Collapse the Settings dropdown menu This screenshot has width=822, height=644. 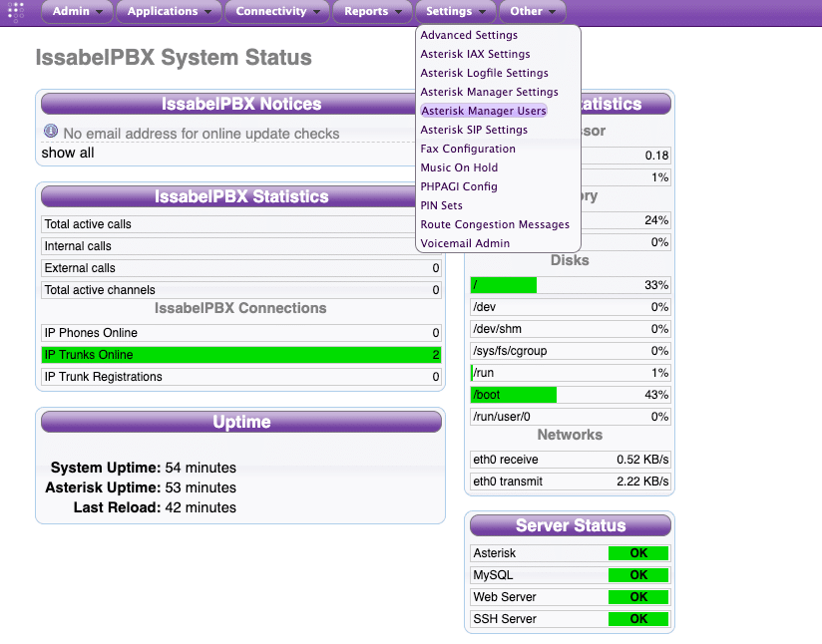(455, 12)
